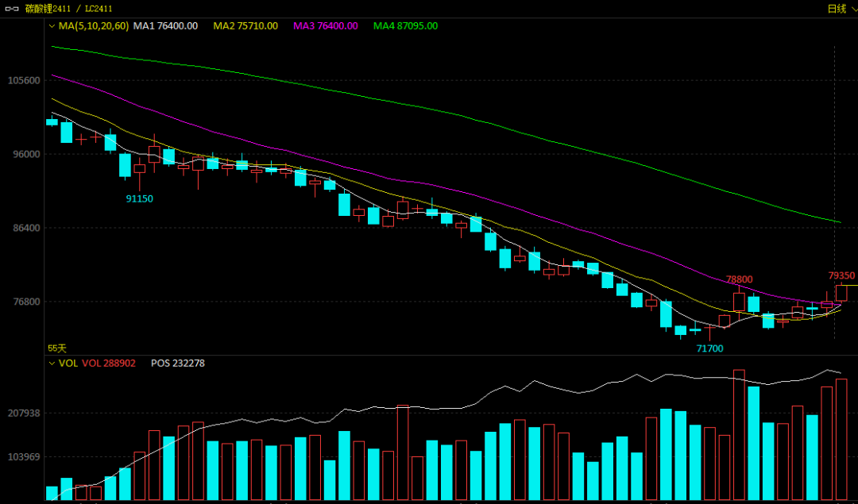Image resolution: width=858 pixels, height=504 pixels.
Task: Click the 71700 low price marker
Action: click(x=709, y=348)
